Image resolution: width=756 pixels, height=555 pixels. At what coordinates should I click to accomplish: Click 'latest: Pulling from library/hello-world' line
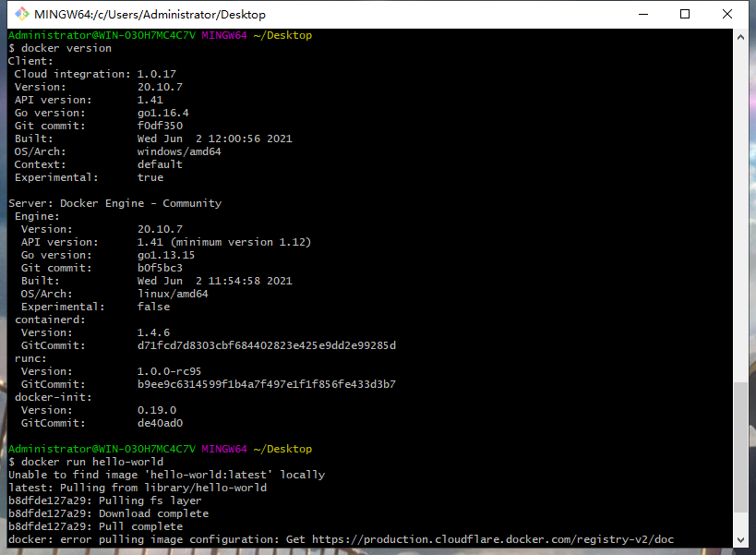(138, 488)
